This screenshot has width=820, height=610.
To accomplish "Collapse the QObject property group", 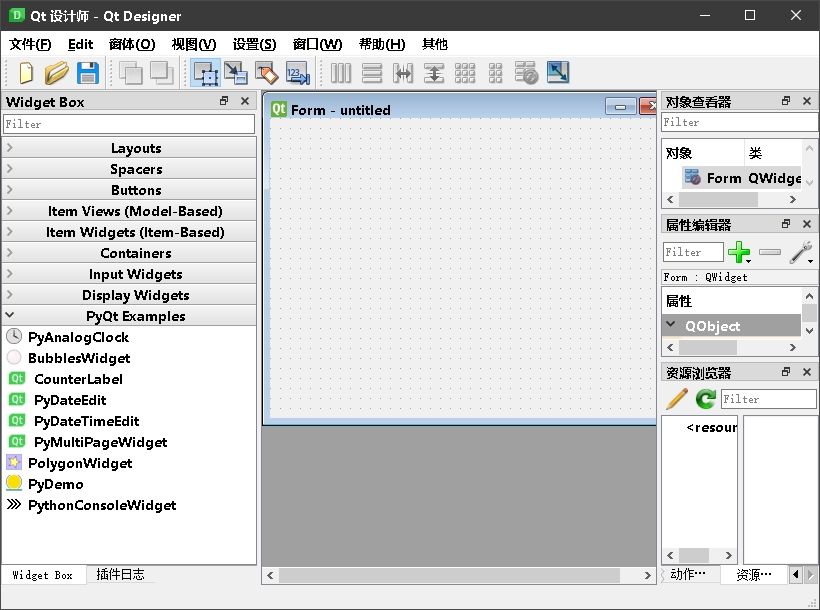I will pos(671,325).
